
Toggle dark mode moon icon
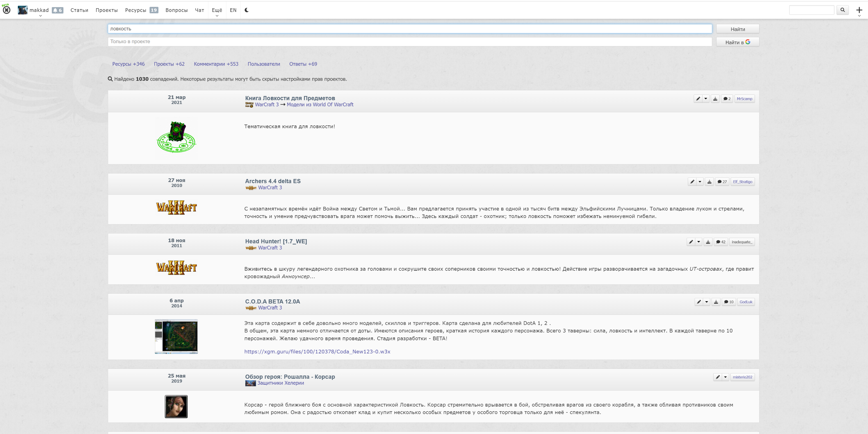[247, 10]
